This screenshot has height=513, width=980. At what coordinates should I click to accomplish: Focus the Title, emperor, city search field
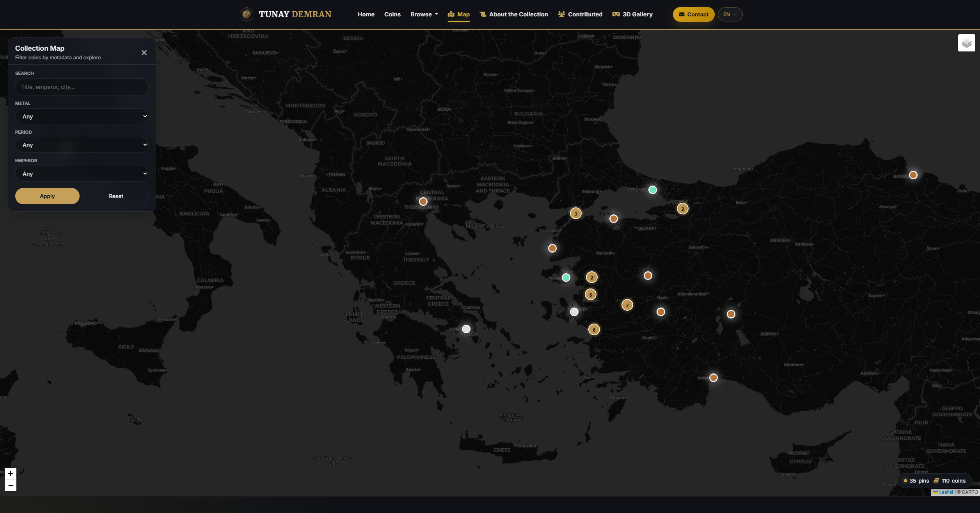82,87
